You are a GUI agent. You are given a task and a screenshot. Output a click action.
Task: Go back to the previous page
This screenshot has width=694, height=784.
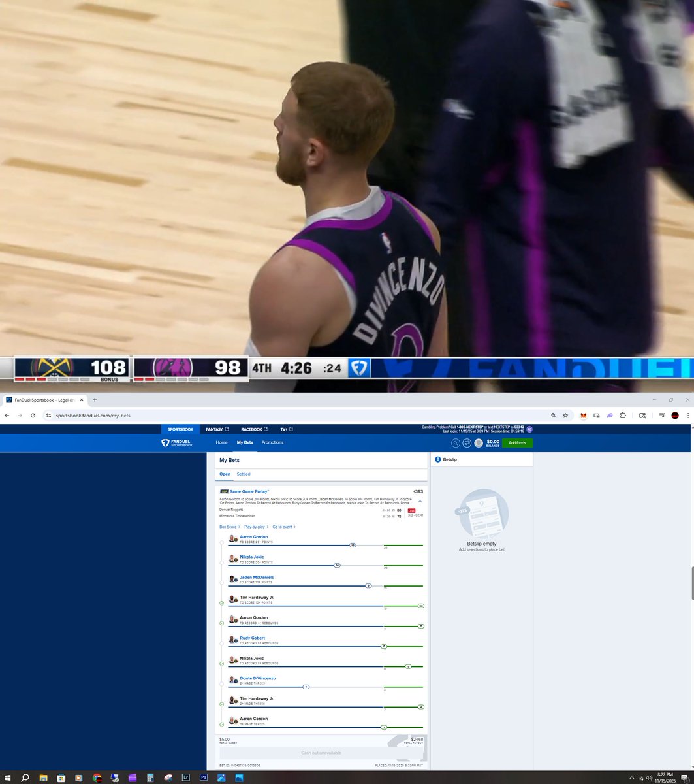(7, 415)
